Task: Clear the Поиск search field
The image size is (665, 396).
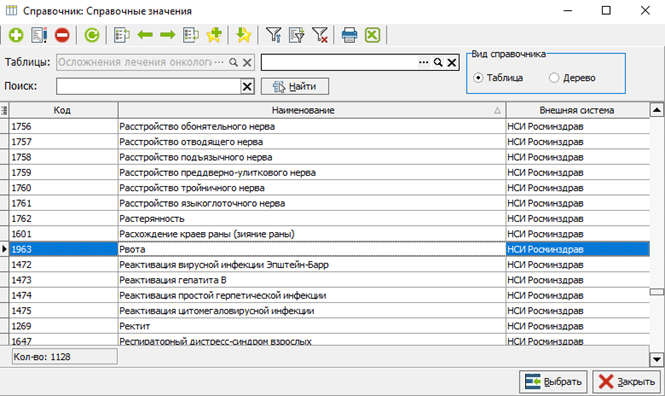Action: click(247, 86)
